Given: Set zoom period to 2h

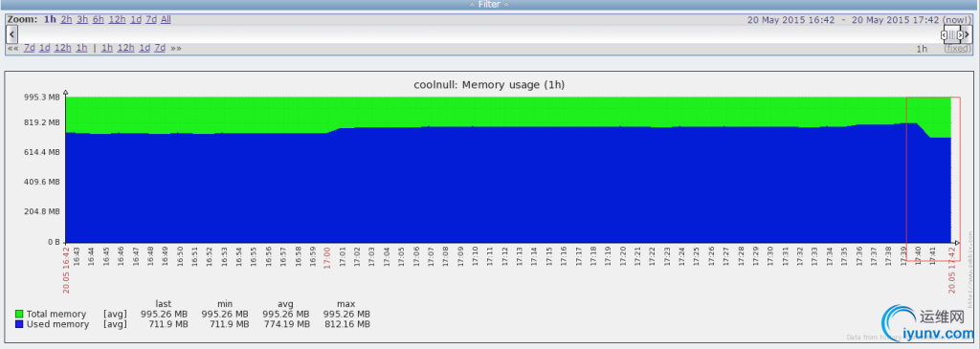Looking at the screenshot, I should pos(66,19).
